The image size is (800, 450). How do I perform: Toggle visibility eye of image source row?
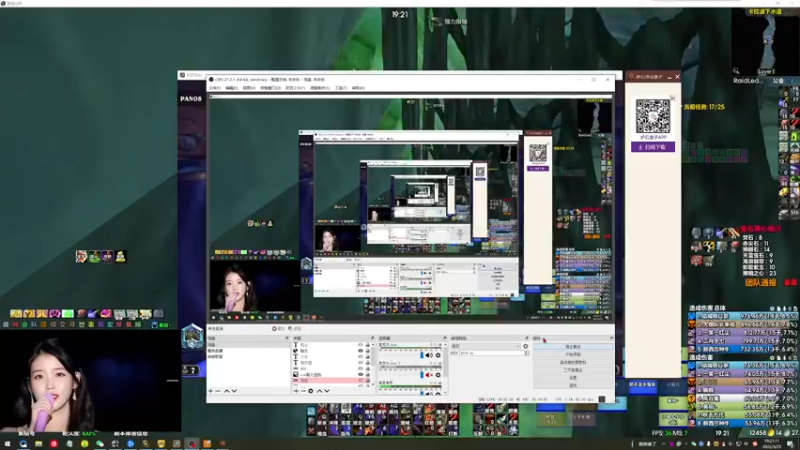click(361, 374)
